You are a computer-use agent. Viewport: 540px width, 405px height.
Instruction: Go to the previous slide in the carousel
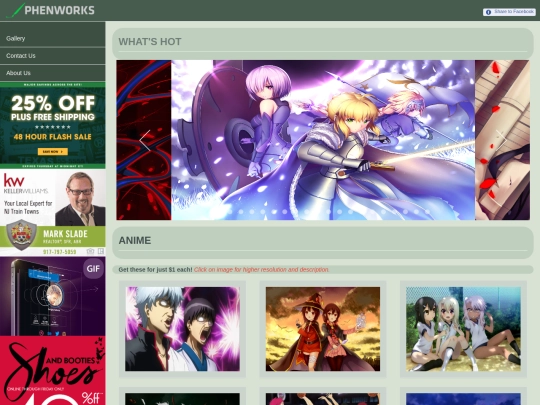click(145, 140)
